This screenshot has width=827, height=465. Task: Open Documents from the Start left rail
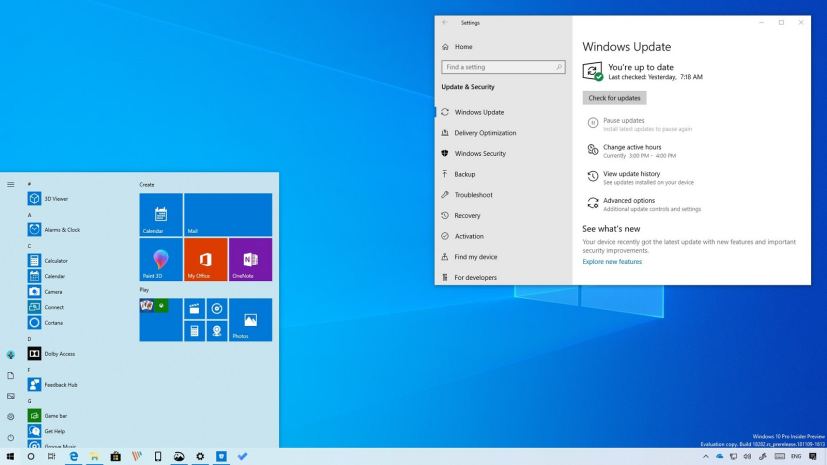(x=11, y=375)
